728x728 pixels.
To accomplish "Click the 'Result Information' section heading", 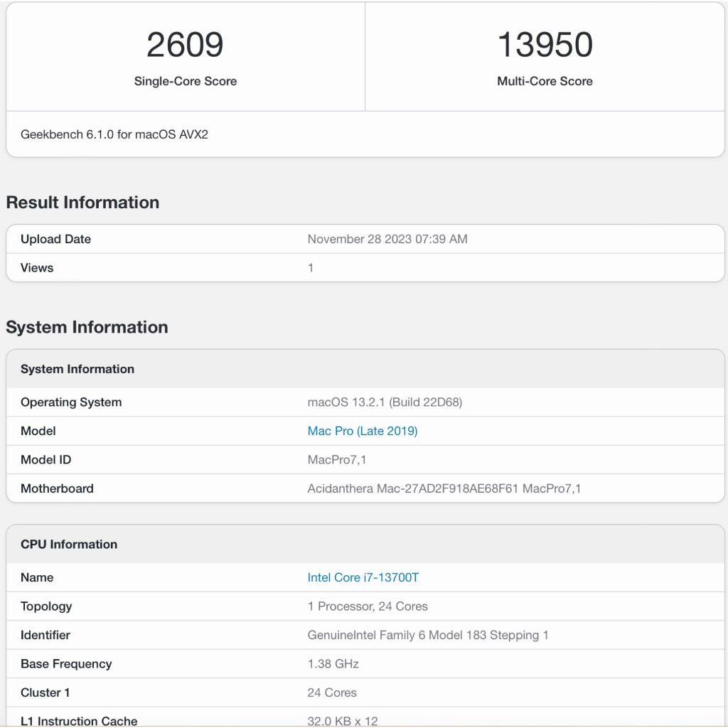I will click(x=82, y=203).
